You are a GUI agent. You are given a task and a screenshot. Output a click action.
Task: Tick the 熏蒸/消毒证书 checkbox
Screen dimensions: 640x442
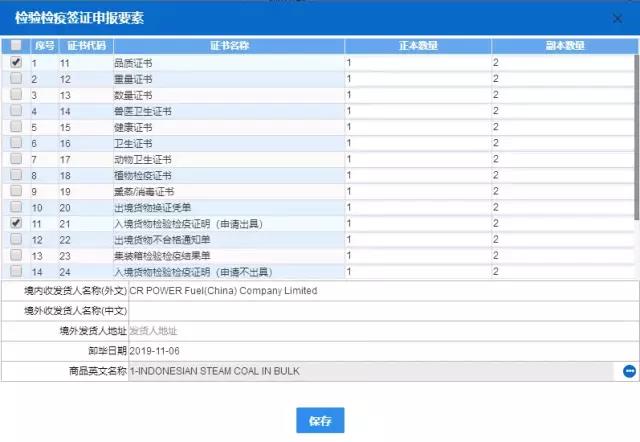[16, 191]
